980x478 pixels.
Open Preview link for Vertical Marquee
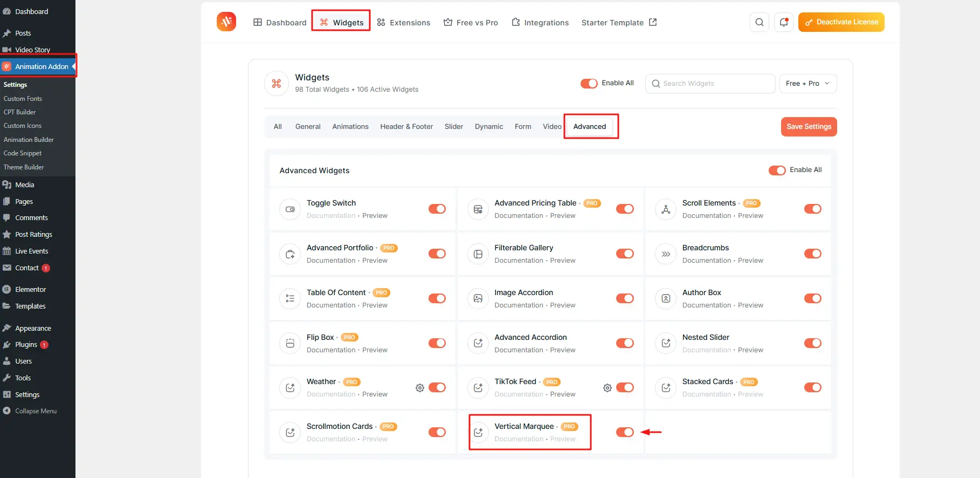coord(563,439)
